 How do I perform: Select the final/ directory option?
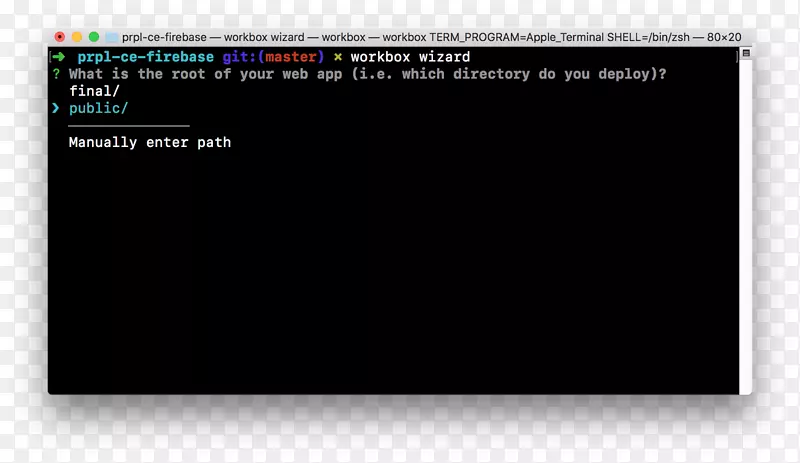[94, 91]
